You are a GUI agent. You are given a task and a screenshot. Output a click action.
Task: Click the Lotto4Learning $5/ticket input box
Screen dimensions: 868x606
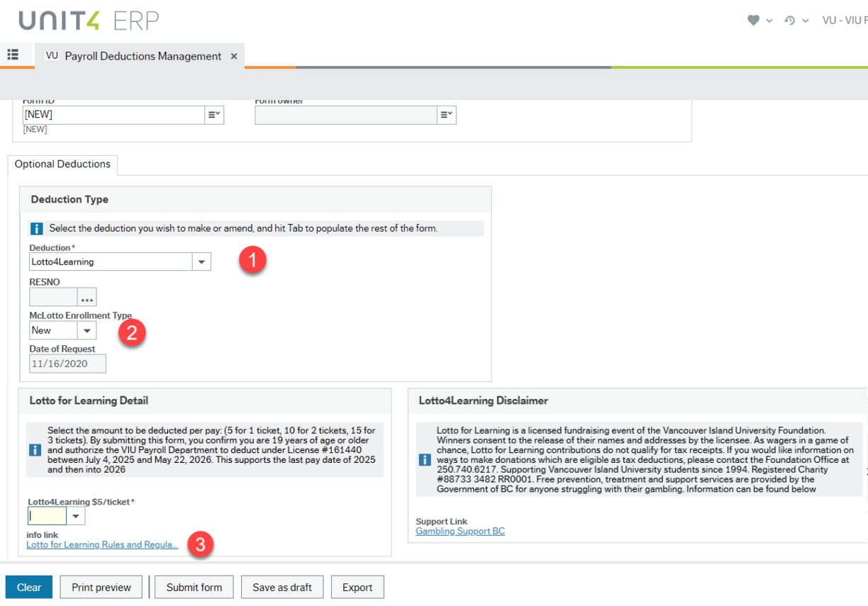click(47, 516)
